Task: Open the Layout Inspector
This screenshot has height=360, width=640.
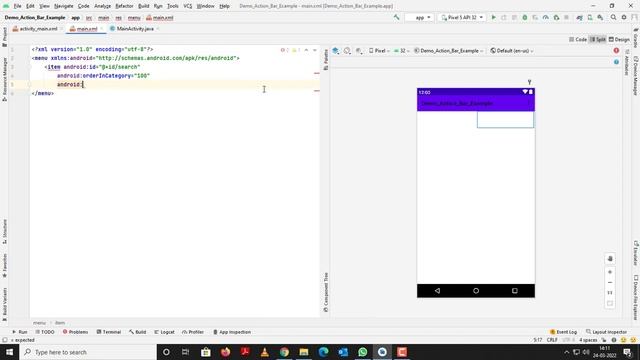Action: [606, 332]
